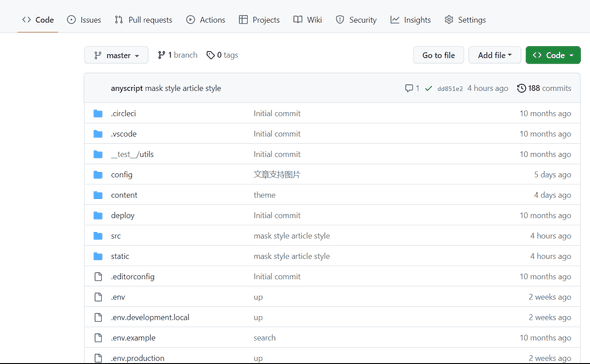This screenshot has width=590, height=364.
Task: Open the .vscode folder
Action: (x=124, y=134)
